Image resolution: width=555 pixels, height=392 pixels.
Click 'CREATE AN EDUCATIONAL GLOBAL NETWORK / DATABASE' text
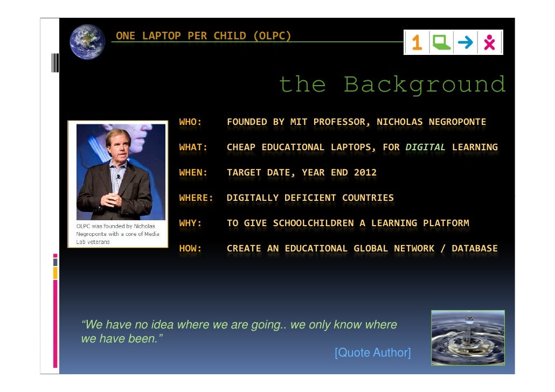(x=362, y=248)
